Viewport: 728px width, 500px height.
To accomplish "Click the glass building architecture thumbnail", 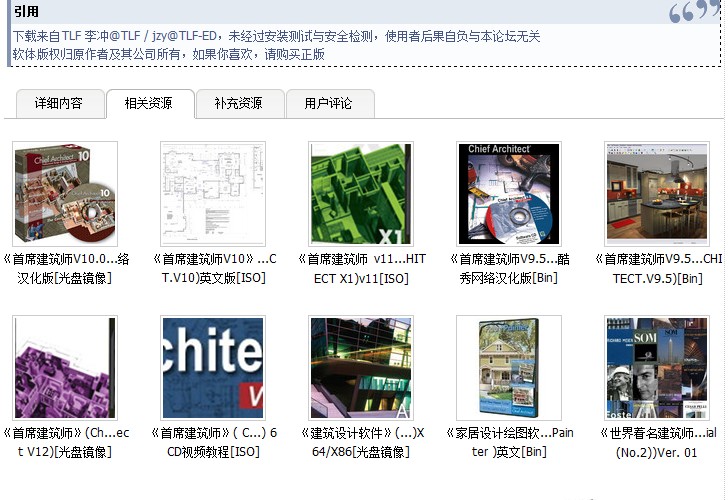I will 361,368.
